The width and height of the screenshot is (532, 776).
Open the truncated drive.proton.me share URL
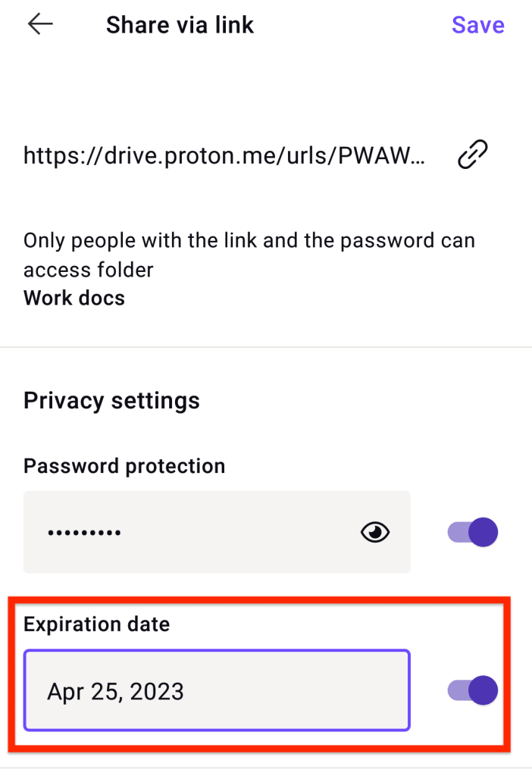point(224,155)
